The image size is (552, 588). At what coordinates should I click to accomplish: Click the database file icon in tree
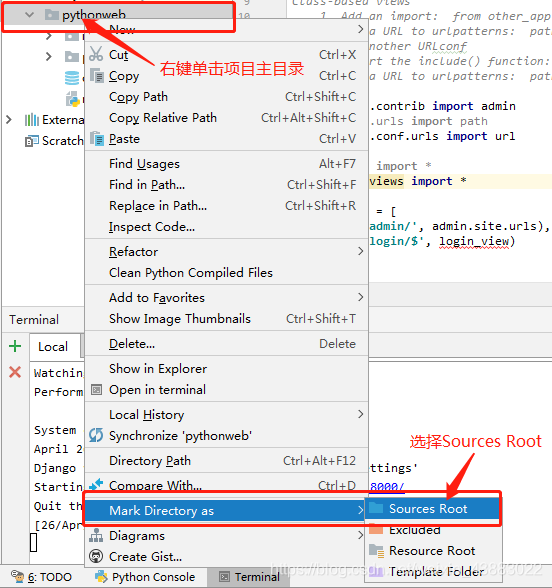(x=72, y=78)
